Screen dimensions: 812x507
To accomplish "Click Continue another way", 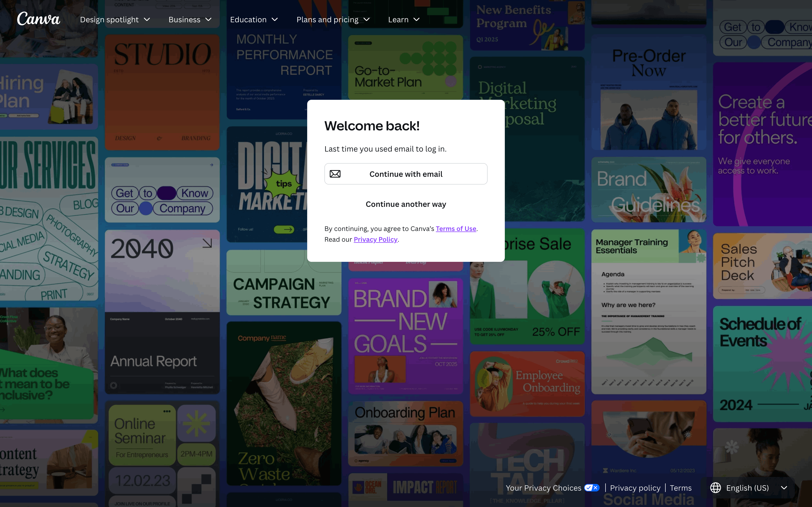I will click(406, 204).
